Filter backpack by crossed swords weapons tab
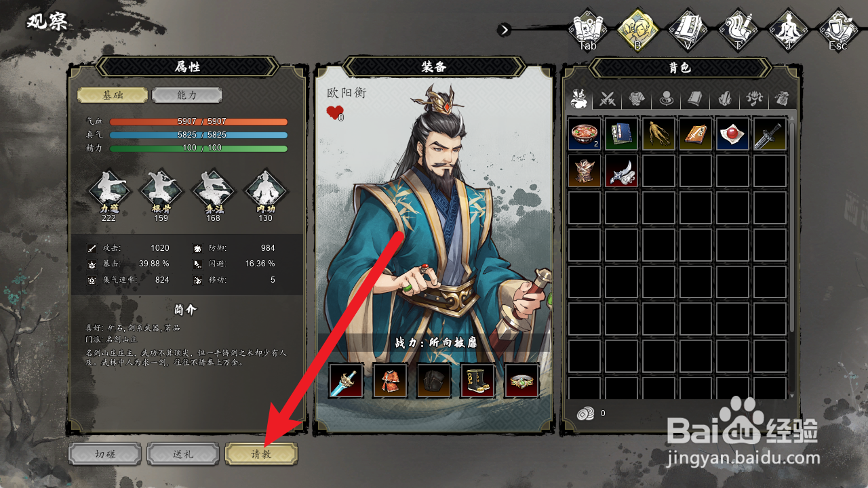 (607, 100)
